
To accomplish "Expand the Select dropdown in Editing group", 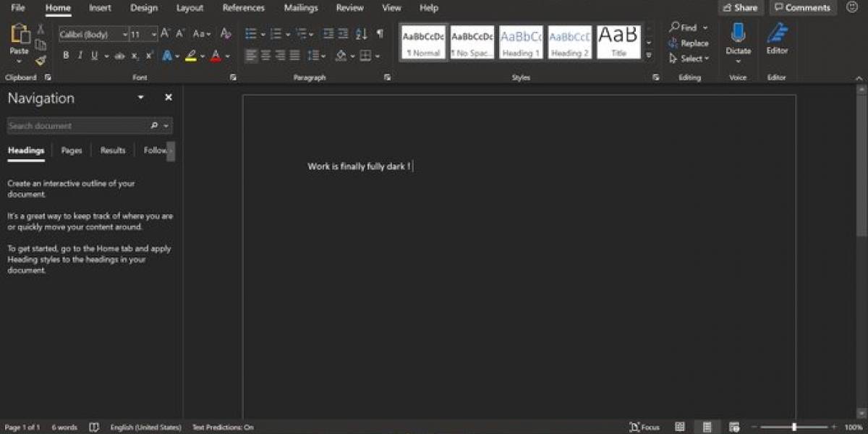I will (x=690, y=59).
